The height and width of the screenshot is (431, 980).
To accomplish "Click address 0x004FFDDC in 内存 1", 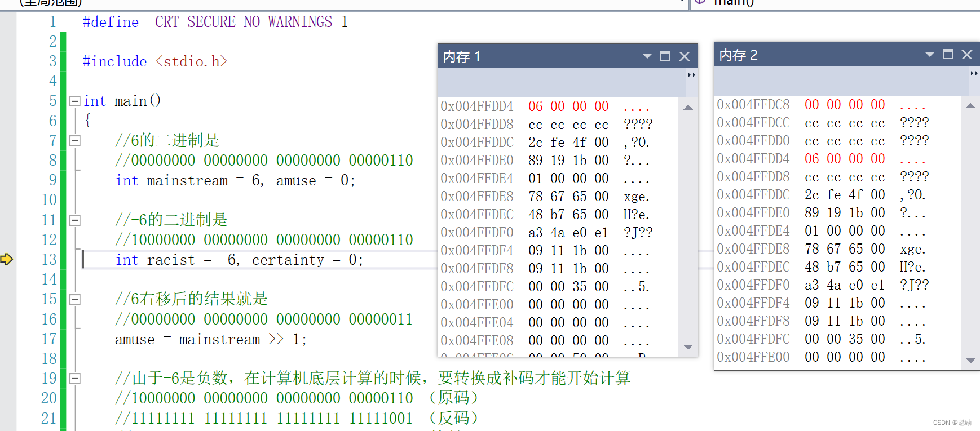I will 477,143.
